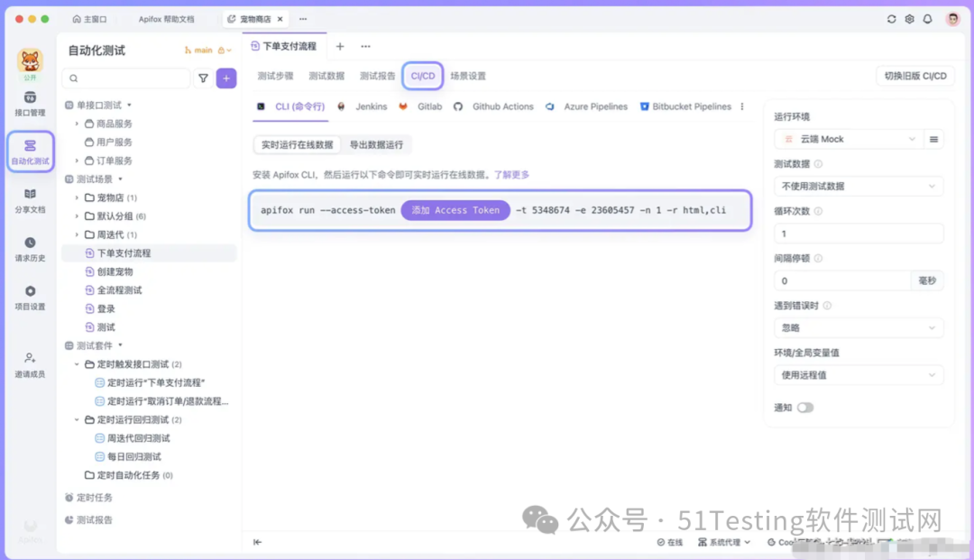Switch to 测试步骤 tab
Image resolution: width=974 pixels, height=560 pixels.
click(x=275, y=76)
